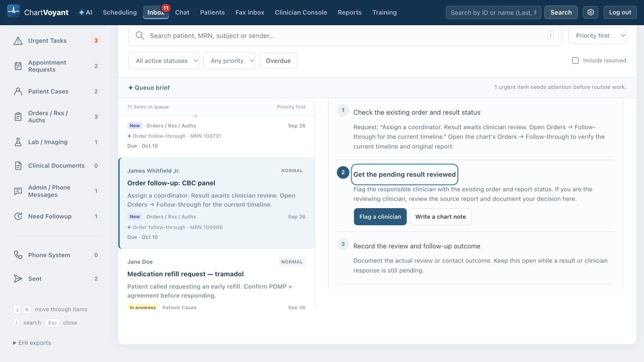Screen dimensions: 644x362
Task: Click the Search button in the header
Action: point(561,13)
